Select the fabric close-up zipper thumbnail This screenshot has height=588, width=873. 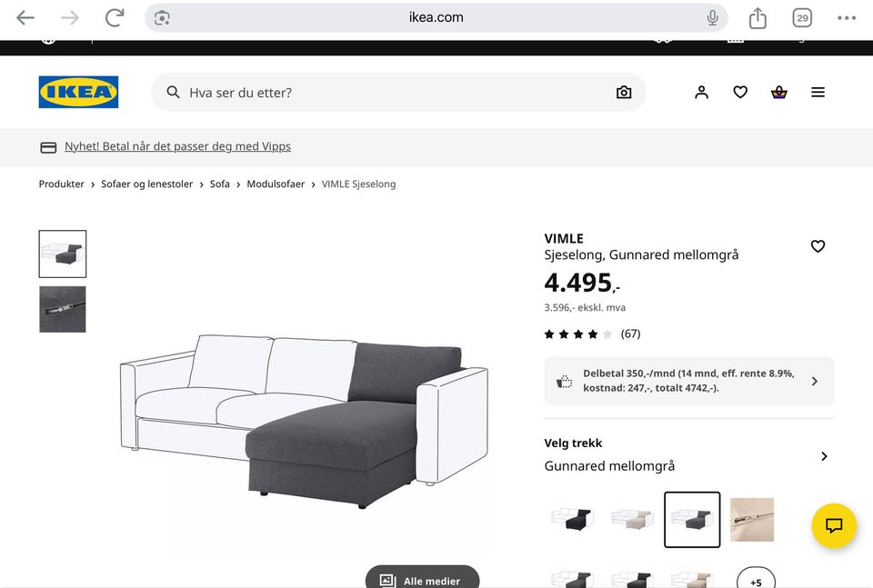[63, 309]
